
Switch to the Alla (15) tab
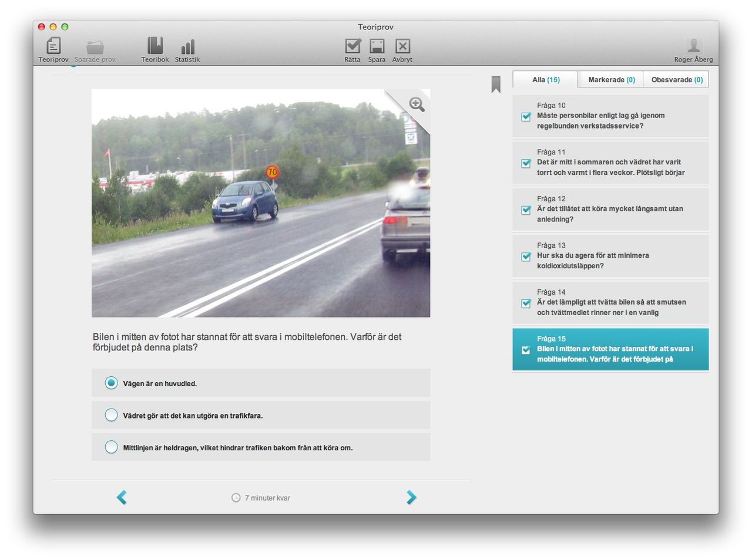545,80
